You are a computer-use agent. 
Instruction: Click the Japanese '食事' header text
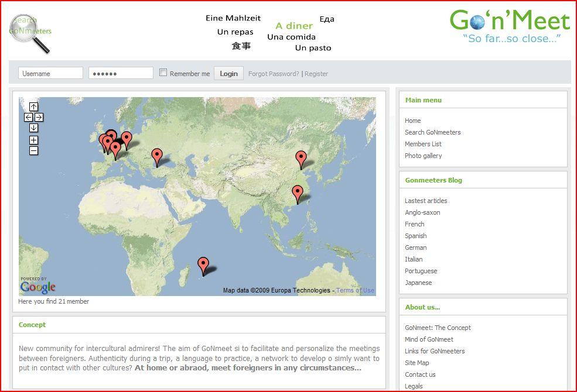click(x=241, y=46)
